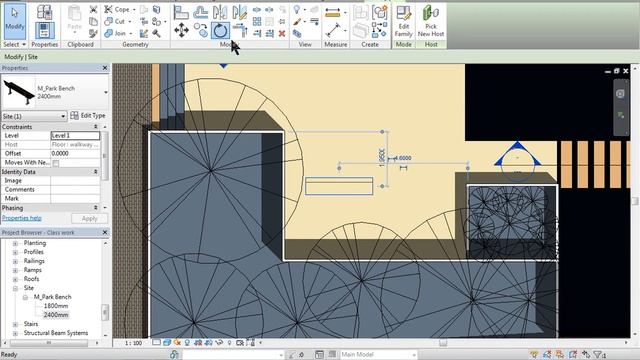The image size is (640, 360).
Task: Select the 1800mm bench type
Action: pyautogui.click(x=56, y=306)
